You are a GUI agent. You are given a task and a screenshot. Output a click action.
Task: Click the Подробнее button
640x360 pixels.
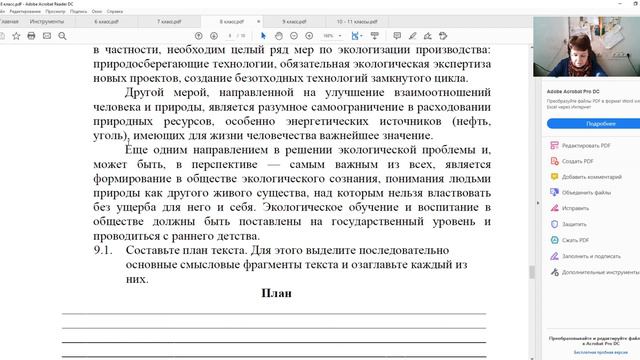[593, 124]
